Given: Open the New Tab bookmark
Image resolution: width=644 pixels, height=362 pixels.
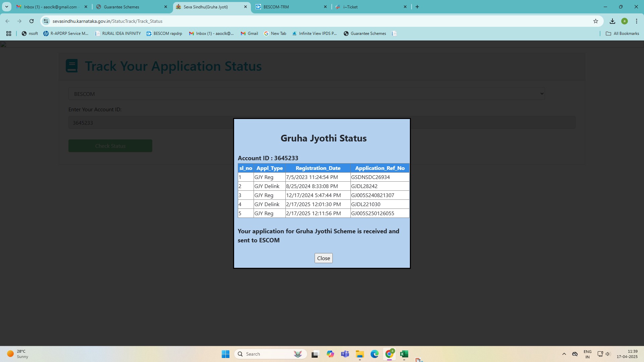Looking at the screenshot, I should coord(275,34).
